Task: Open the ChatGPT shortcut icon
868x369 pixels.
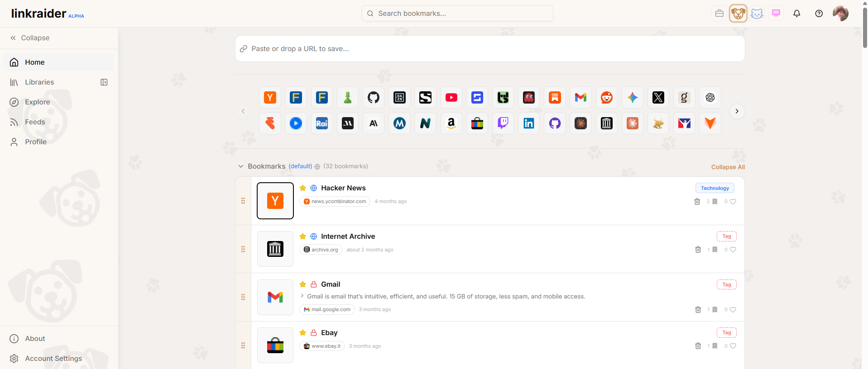Action: 710,98
